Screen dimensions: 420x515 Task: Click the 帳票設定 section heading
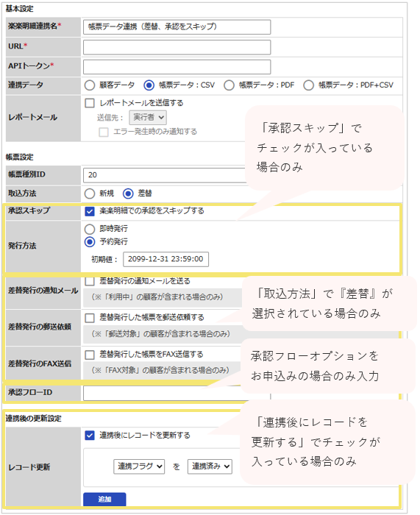click(19, 157)
